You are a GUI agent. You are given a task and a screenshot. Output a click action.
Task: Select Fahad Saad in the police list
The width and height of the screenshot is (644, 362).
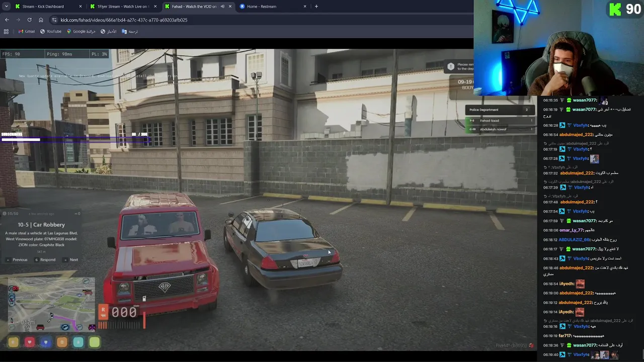coord(500,121)
